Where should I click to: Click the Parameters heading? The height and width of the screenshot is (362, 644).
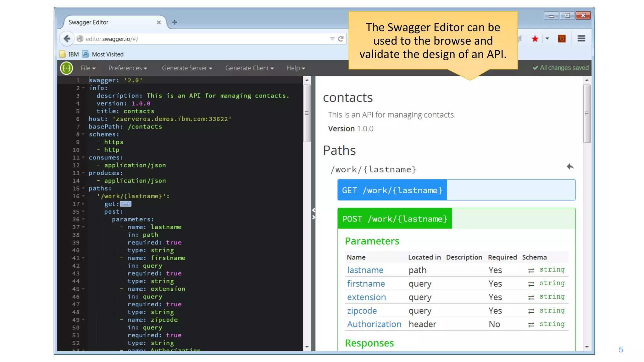click(x=372, y=241)
